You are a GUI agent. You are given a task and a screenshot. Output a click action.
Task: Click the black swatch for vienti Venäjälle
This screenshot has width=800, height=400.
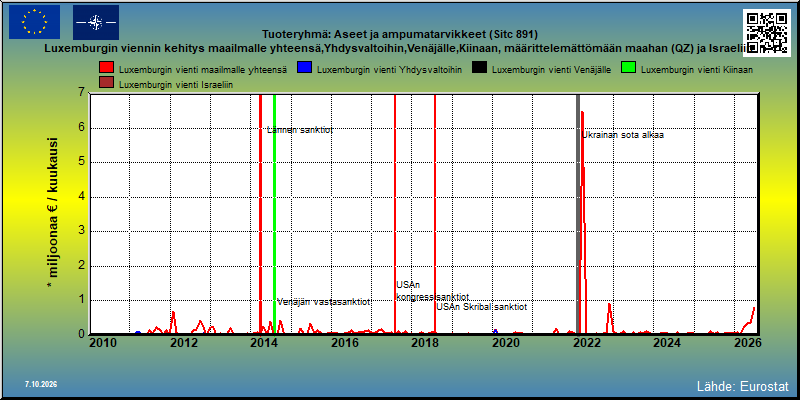click(x=482, y=69)
